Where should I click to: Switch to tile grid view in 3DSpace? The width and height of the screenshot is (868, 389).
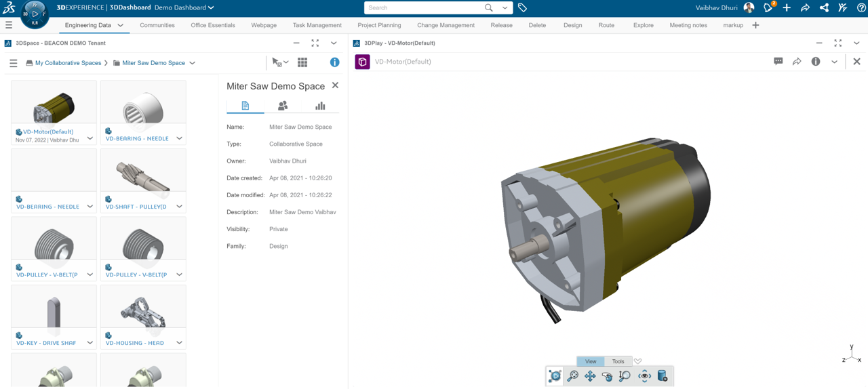(302, 62)
